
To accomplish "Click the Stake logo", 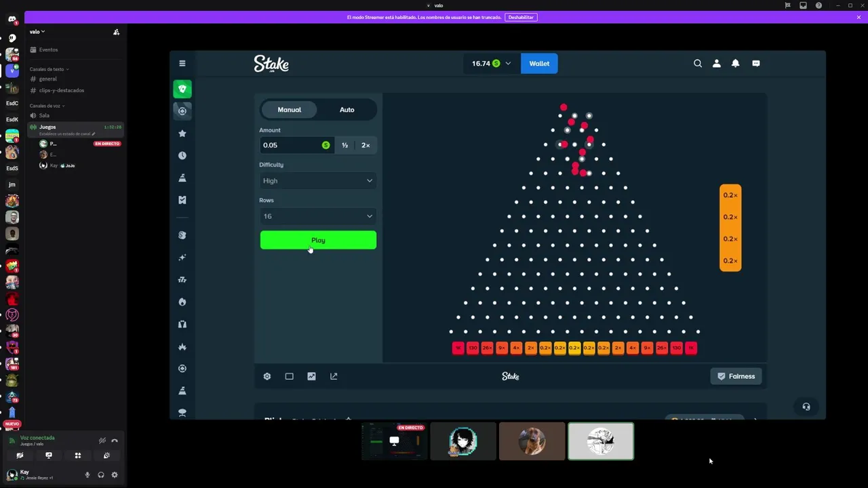I will pyautogui.click(x=271, y=64).
